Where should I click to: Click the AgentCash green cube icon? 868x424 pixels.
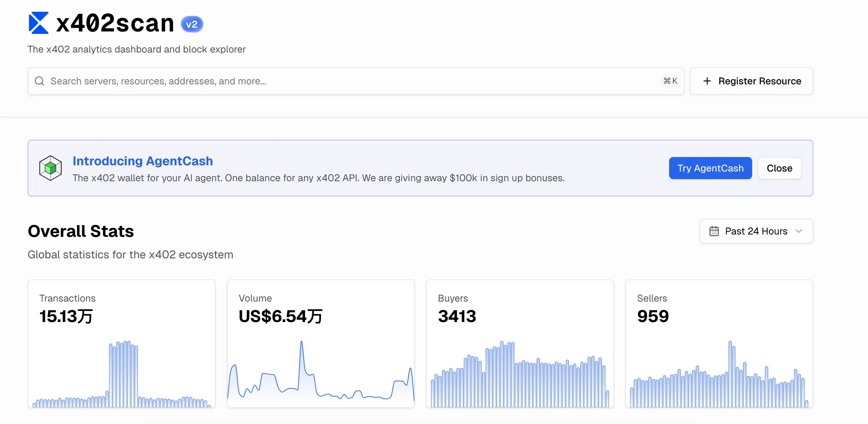[x=50, y=168]
